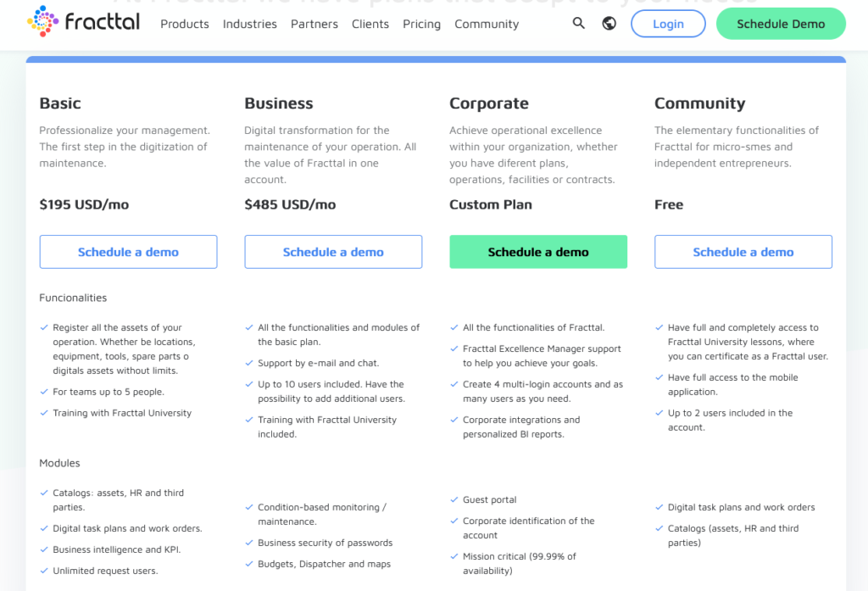Click 'Have full and completely access to Fracttal University' item
This screenshot has width=868, height=591.
click(748, 342)
